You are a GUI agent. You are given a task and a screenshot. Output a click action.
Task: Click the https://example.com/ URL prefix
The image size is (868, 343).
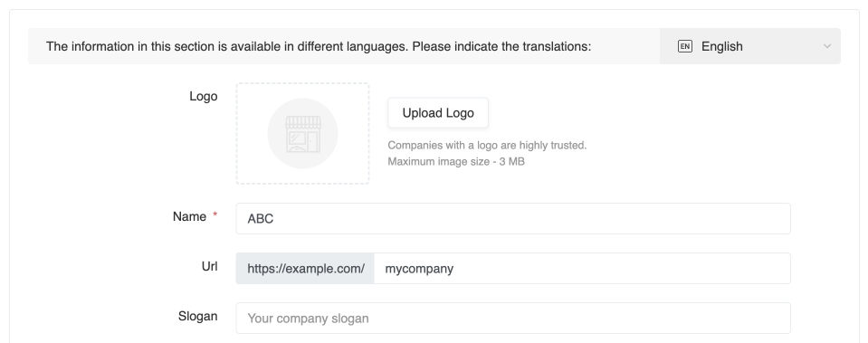(x=306, y=268)
